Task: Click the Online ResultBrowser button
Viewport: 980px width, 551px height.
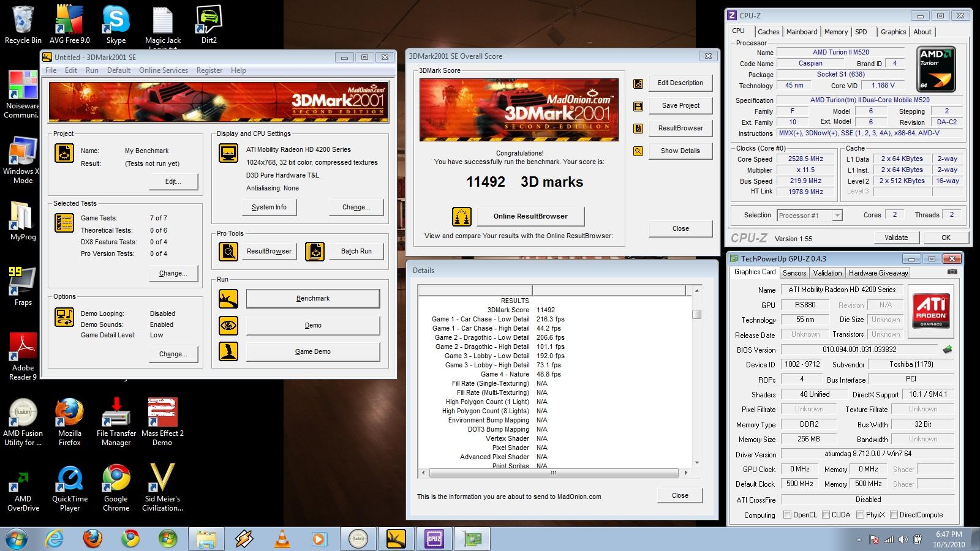Action: point(530,216)
